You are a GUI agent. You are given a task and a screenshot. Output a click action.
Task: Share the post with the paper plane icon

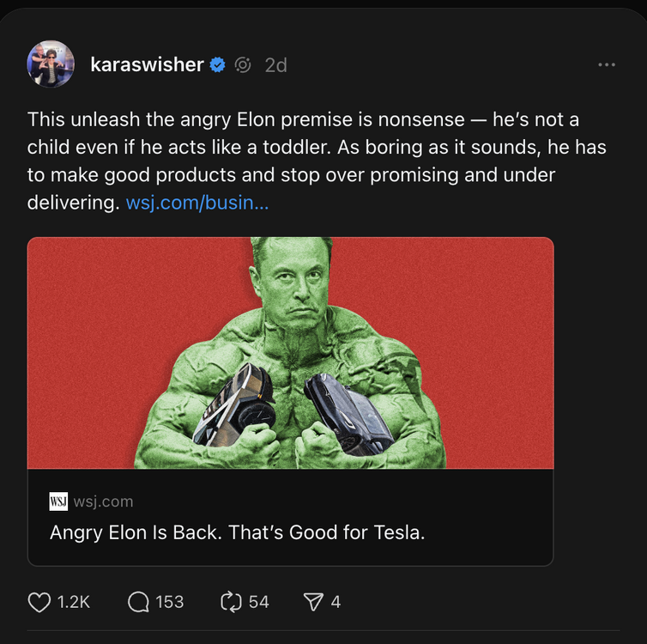pyautogui.click(x=313, y=602)
